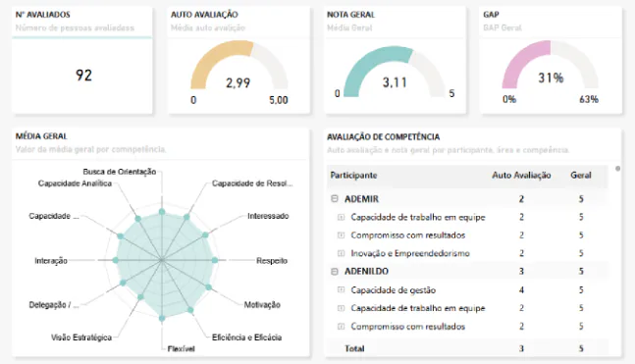The width and height of the screenshot is (635, 364).
Task: Expand ADENILDO's Compromisso com resultados row
Action: [341, 327]
